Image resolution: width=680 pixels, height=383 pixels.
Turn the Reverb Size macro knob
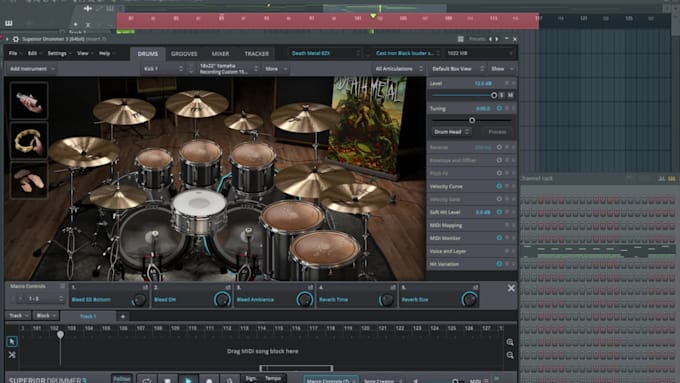tap(469, 299)
